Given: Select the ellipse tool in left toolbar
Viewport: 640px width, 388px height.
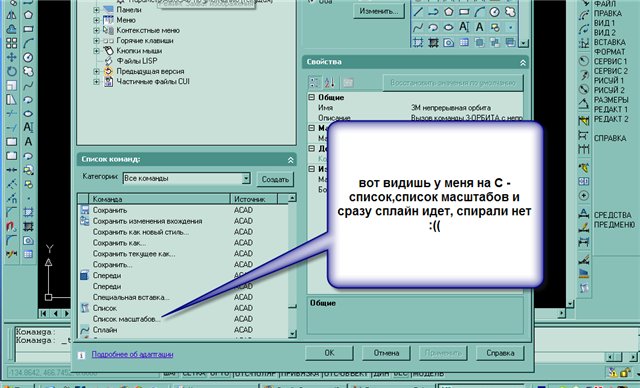Looking at the screenshot, I should point(28,114).
